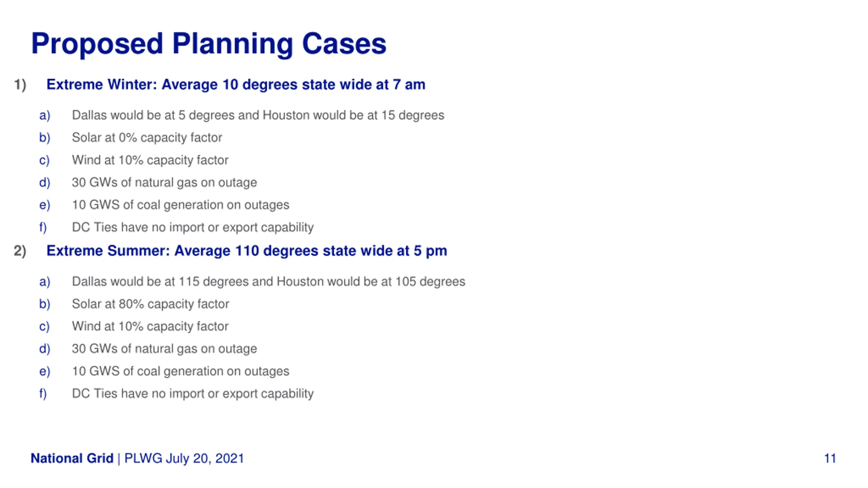This screenshot has height=488, width=868.
Task: Click the slide number 11
Action: click(x=830, y=459)
